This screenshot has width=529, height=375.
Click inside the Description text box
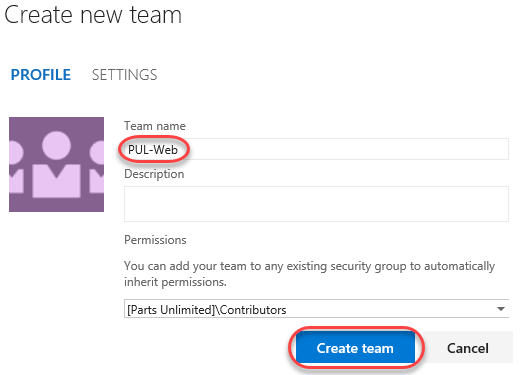coord(316,204)
